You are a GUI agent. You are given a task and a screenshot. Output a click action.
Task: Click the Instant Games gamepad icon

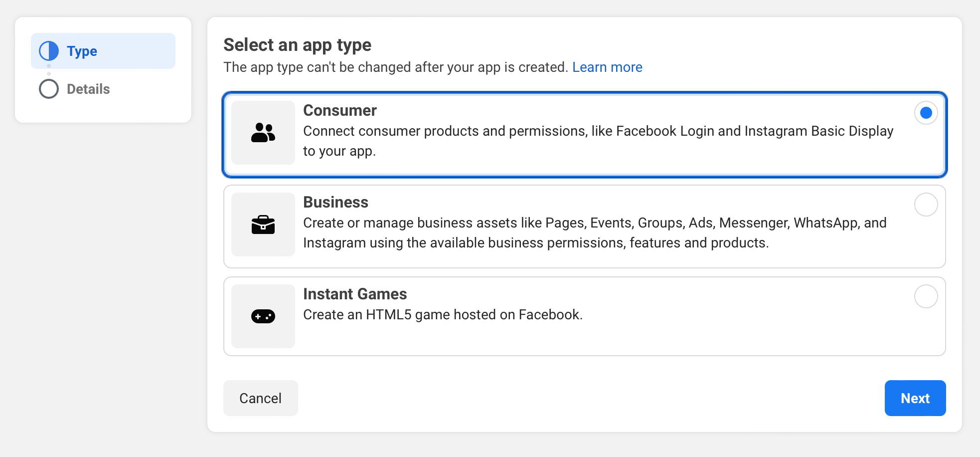point(263,316)
